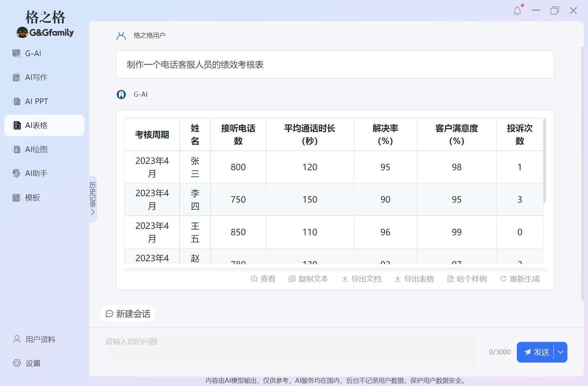Screen dimensions: 588x386
Task: Expand the send options dropdown arrow
Action: pos(560,352)
